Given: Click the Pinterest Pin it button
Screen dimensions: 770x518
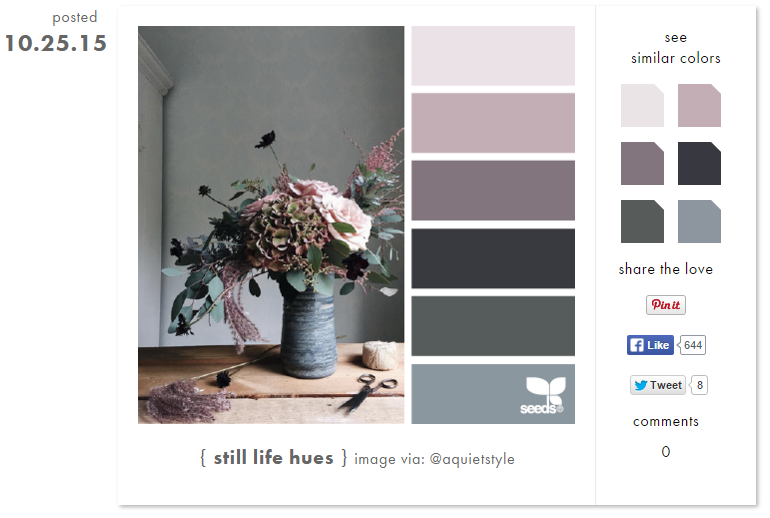Looking at the screenshot, I should coord(665,305).
